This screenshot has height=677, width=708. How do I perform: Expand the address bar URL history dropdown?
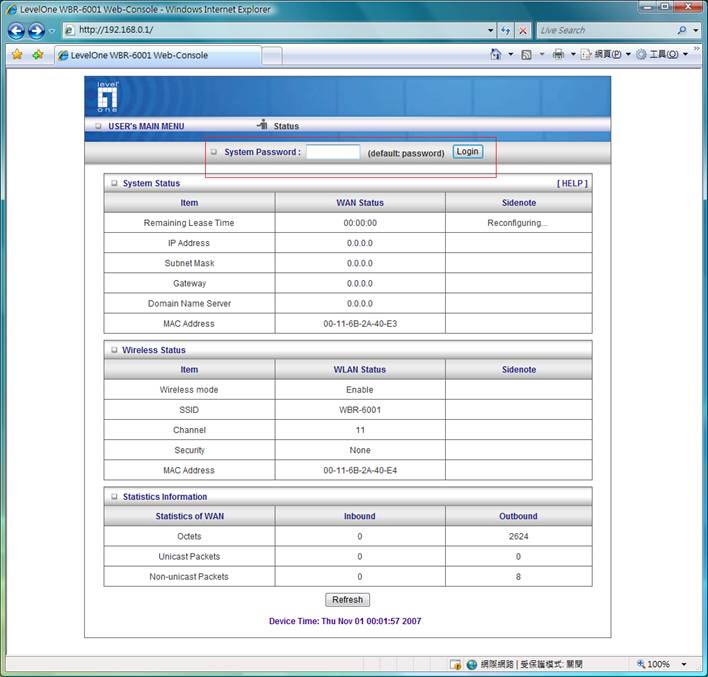coord(490,30)
